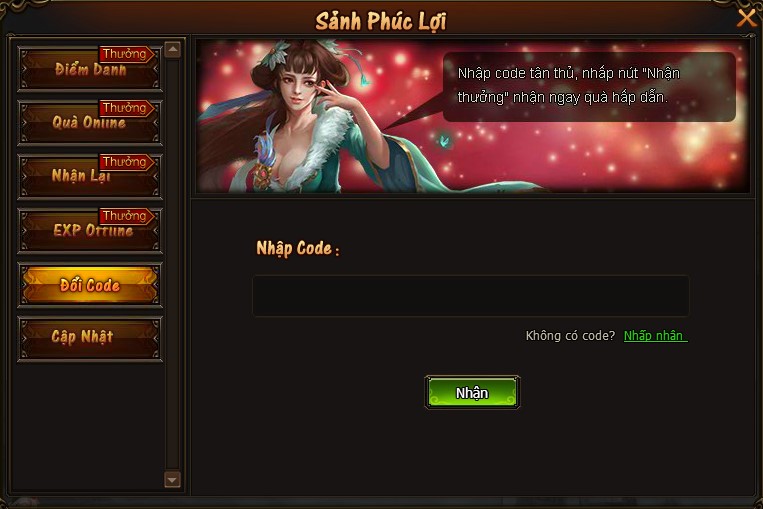Open the EXP Offline tab

90,231
